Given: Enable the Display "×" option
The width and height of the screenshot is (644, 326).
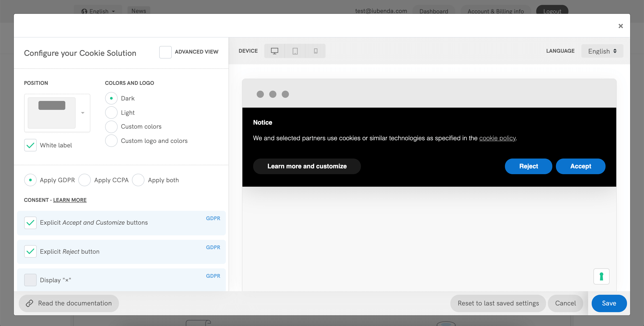Looking at the screenshot, I should [30, 280].
